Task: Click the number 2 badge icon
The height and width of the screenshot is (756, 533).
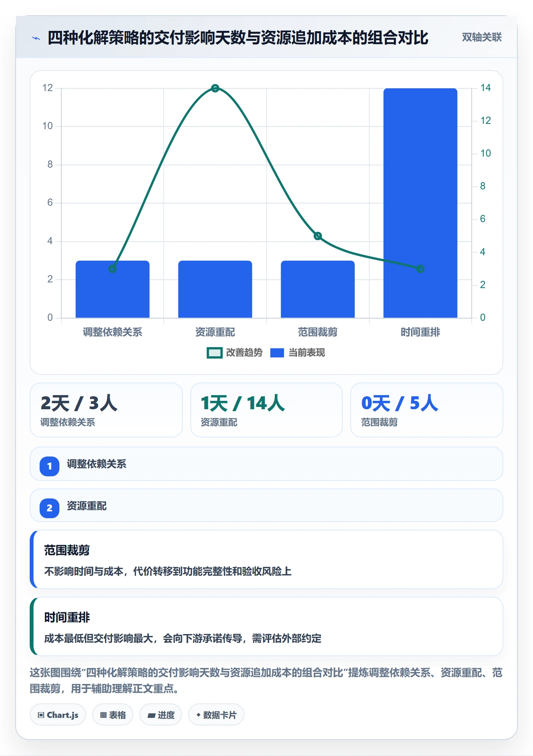Action: coord(49,508)
